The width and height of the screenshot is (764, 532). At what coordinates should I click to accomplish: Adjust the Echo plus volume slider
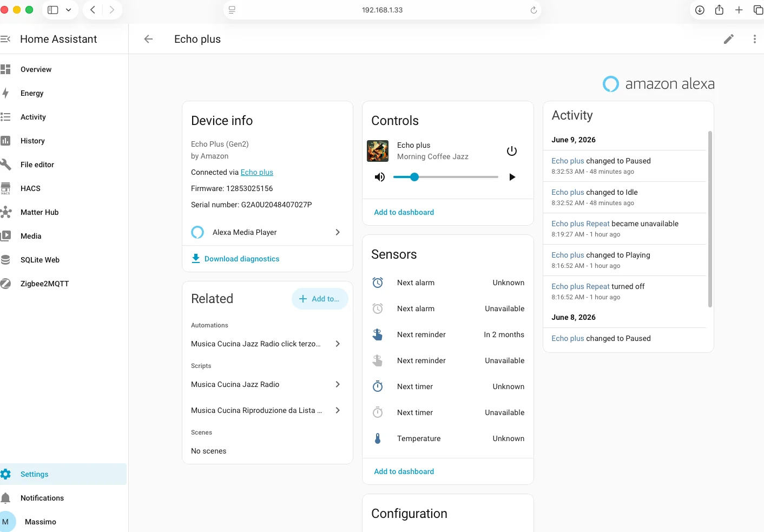click(445, 177)
